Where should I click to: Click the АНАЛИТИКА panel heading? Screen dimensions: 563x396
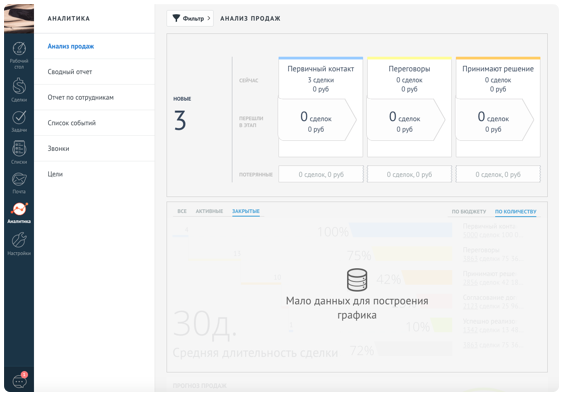[x=69, y=18]
